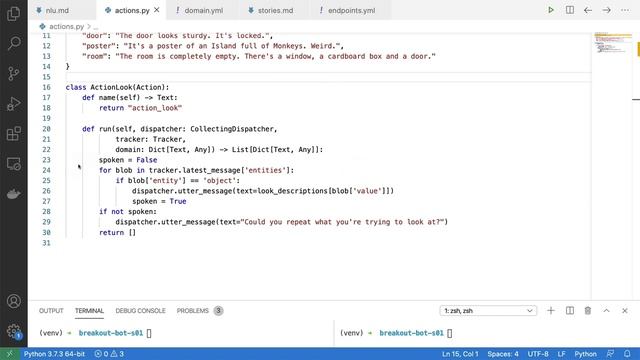Open the Docker view in activity bar
640x360 pixels.
13,194
